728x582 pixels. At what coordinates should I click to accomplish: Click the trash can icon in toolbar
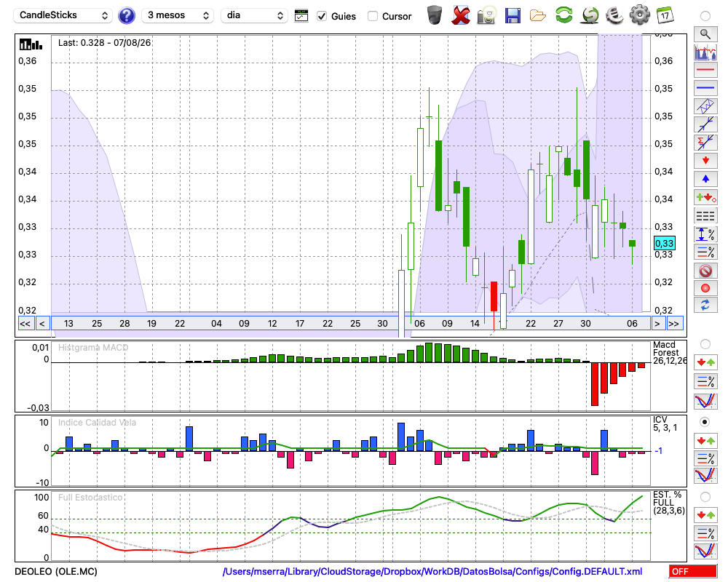pos(435,15)
